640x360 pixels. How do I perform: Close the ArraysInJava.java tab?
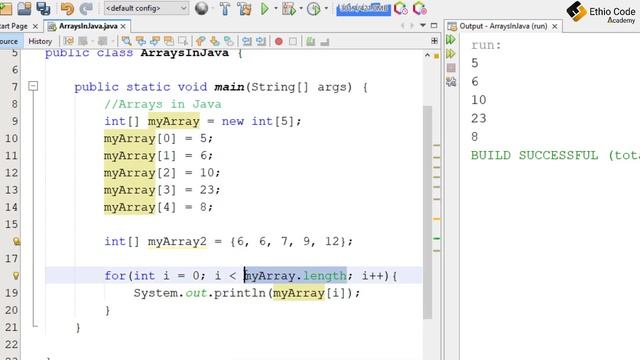[x=123, y=26]
